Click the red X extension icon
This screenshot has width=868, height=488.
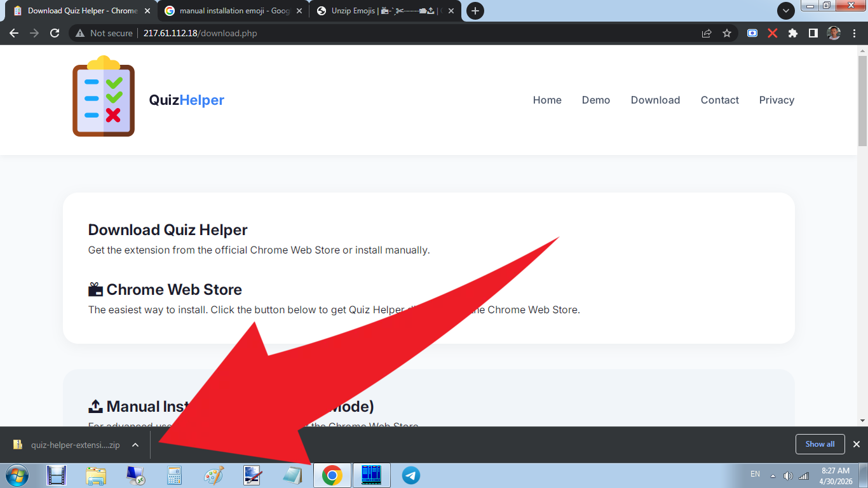tap(773, 33)
